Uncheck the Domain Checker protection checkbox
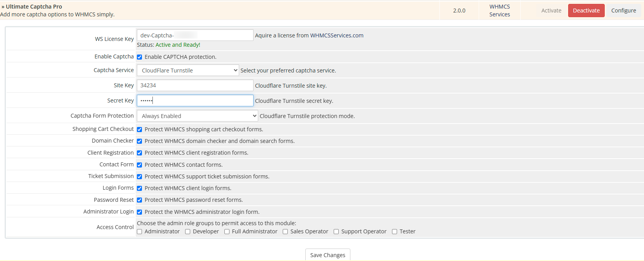The height and width of the screenshot is (261, 644). 140,141
